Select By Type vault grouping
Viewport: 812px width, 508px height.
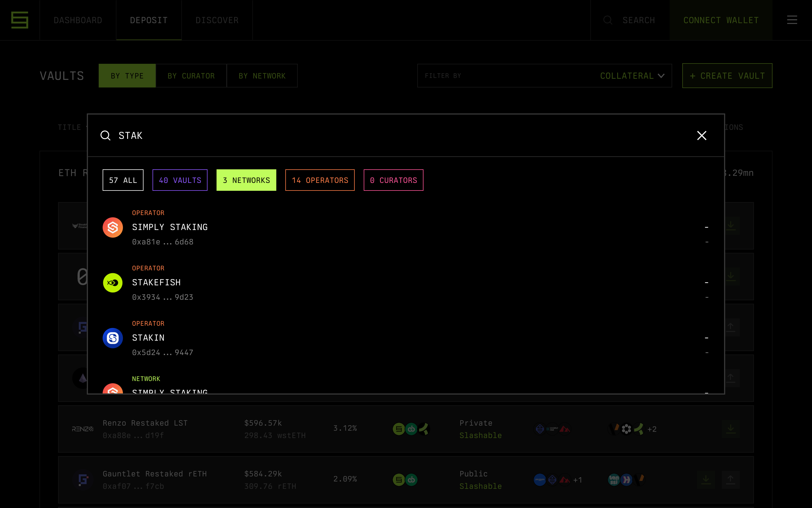pos(127,76)
